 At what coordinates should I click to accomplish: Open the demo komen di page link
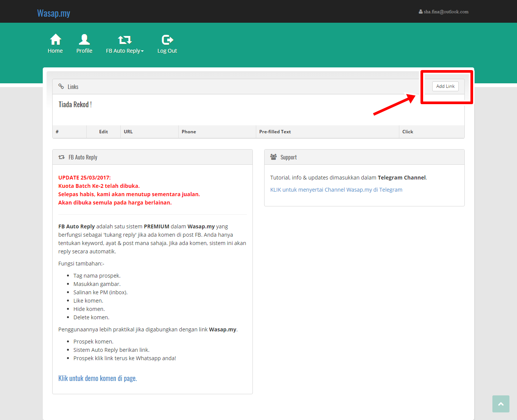point(98,378)
